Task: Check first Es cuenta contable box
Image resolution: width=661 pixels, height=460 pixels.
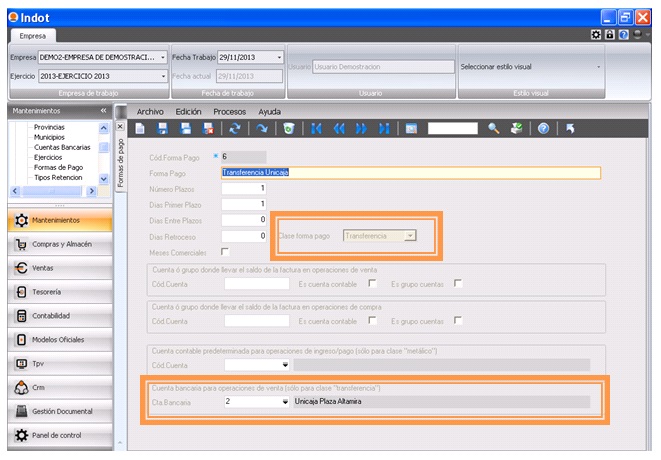Action: (x=372, y=283)
